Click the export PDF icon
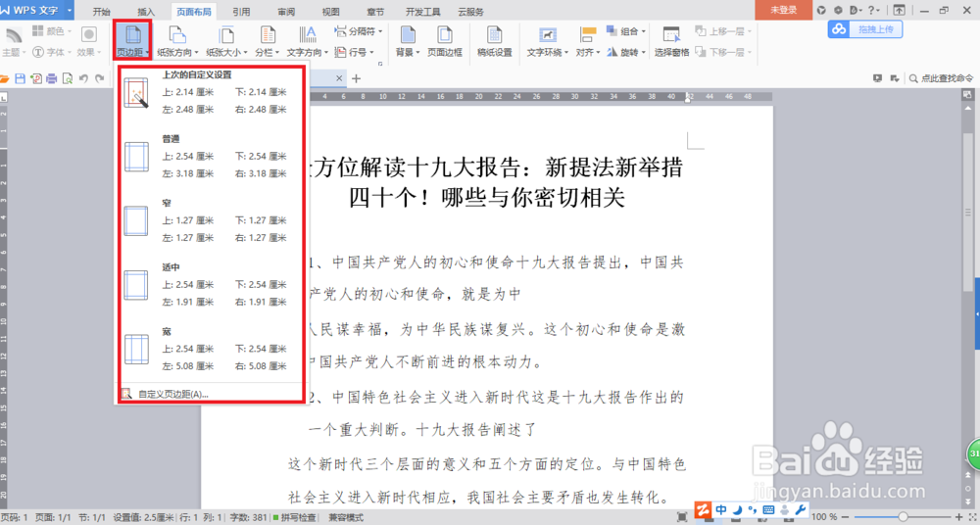Screen dimensions: 980x525 pyautogui.click(x=36, y=78)
